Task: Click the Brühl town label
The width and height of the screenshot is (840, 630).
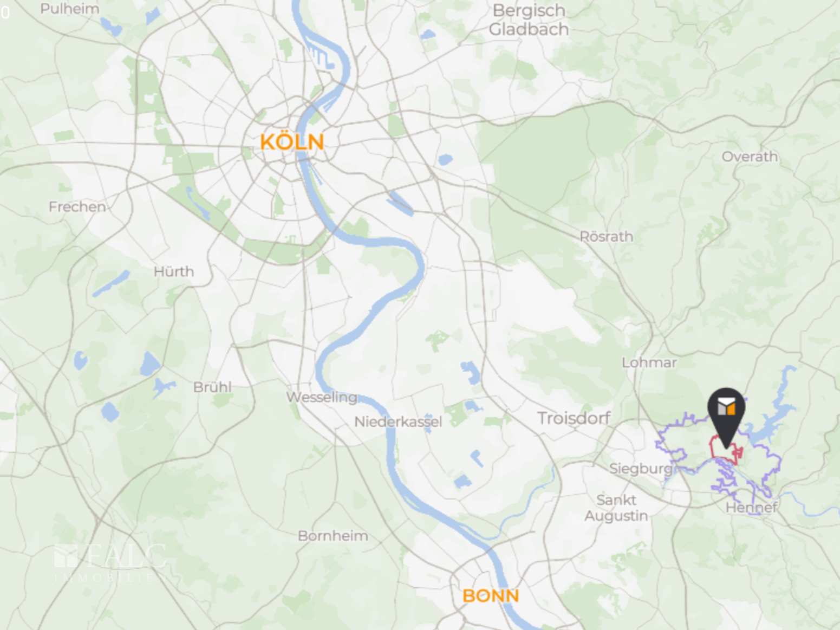Action: [212, 387]
